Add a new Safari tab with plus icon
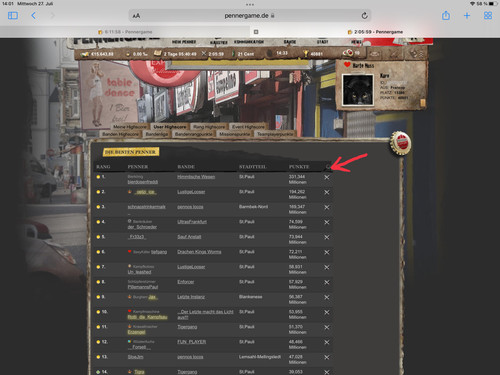The width and height of the screenshot is (500, 375). (x=467, y=15)
